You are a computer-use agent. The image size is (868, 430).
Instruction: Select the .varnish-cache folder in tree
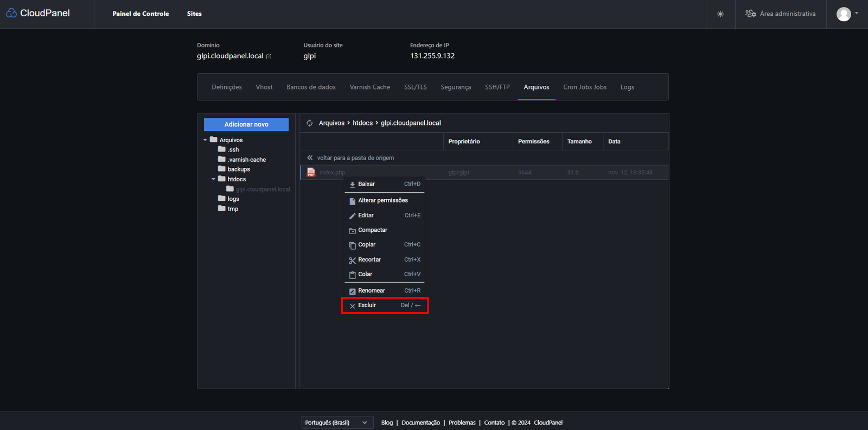point(246,160)
